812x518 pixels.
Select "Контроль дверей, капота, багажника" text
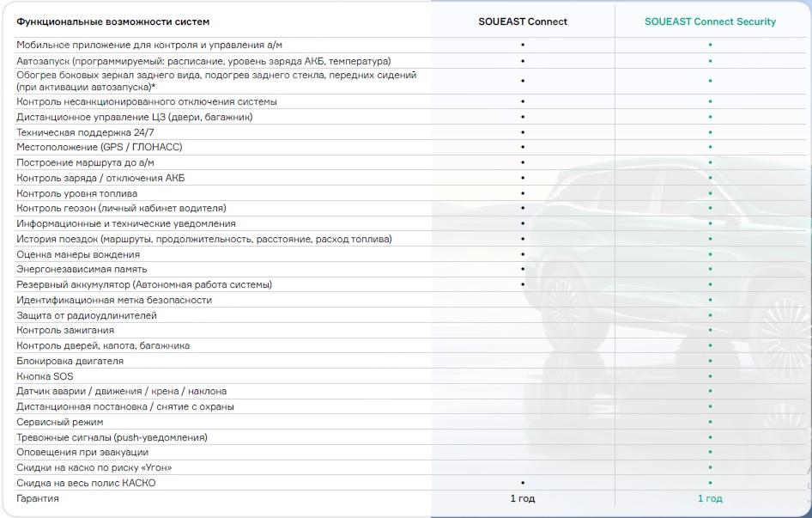coord(103,346)
